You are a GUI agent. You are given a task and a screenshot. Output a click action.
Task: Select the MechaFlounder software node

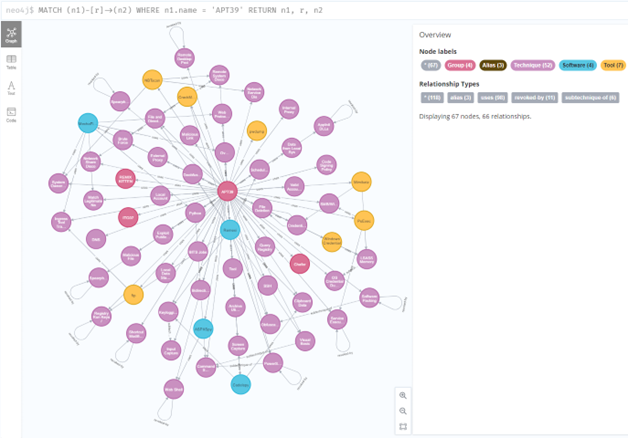click(x=88, y=123)
